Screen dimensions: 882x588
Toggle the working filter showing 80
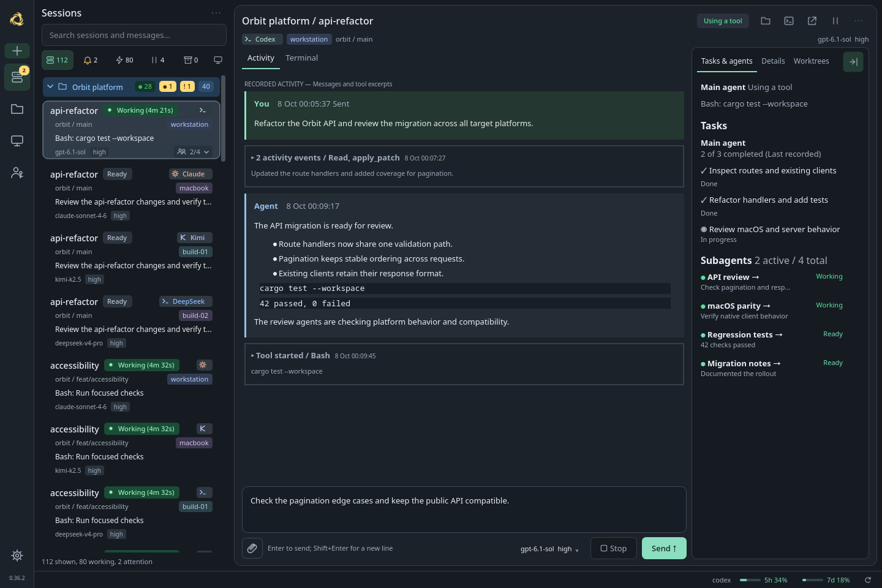[x=124, y=60]
